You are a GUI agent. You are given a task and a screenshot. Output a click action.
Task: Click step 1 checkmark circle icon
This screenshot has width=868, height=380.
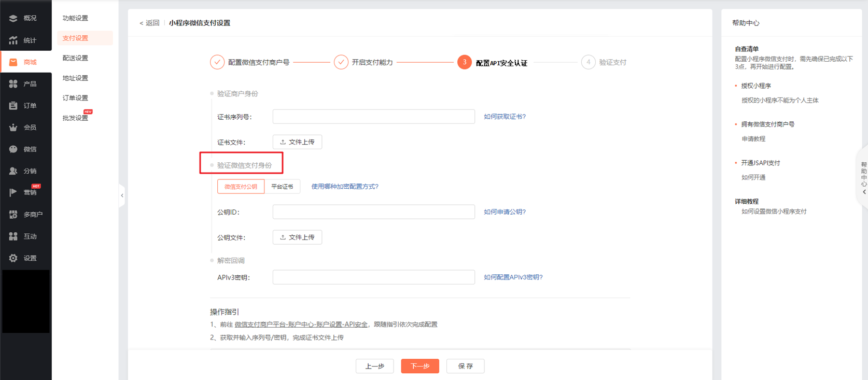[x=217, y=62]
